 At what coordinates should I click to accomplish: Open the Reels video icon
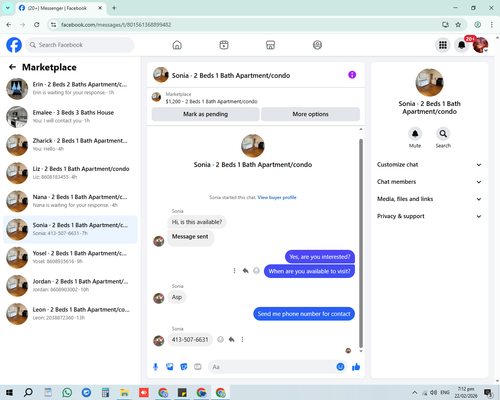(224, 45)
